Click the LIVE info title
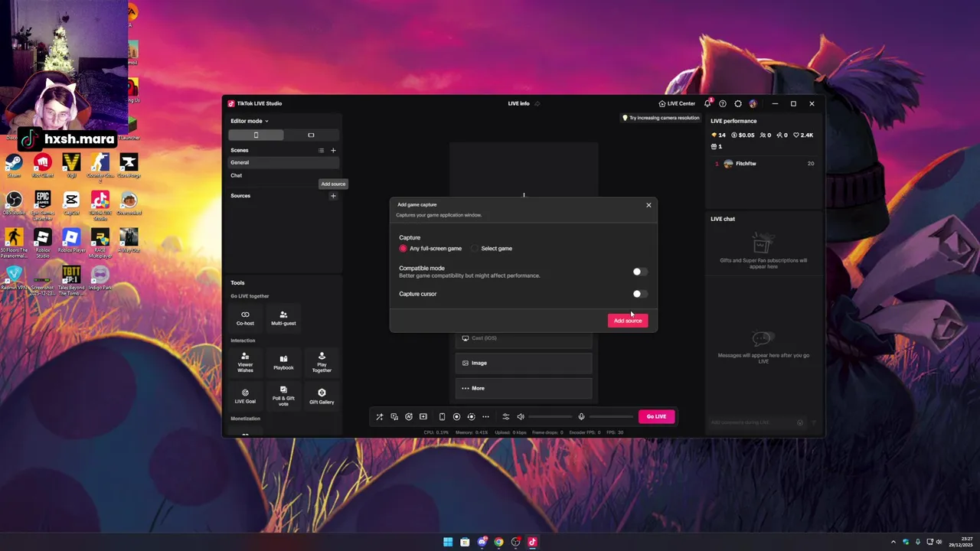This screenshot has height=551, width=980. [518, 103]
